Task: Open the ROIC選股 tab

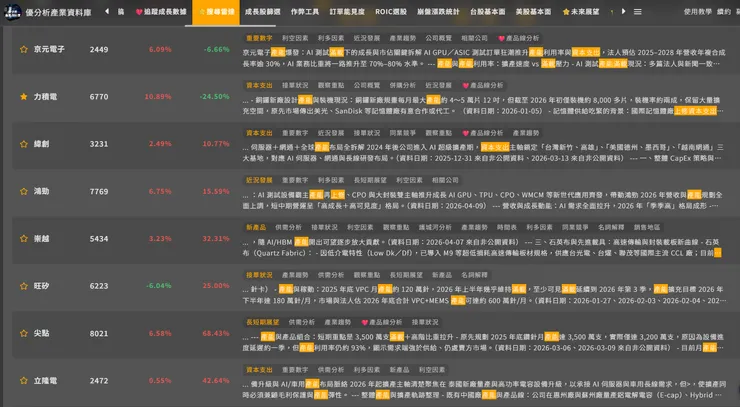Action: point(391,12)
